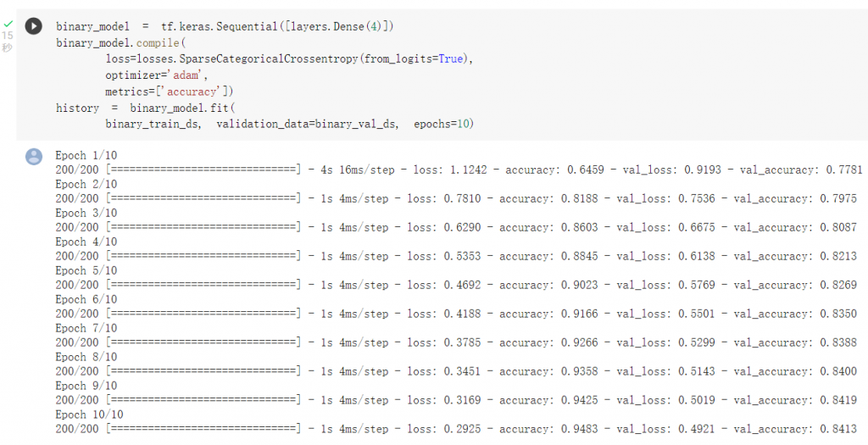The image size is (868, 445).
Task: Click the progress row with loss 0.3785
Action: tap(456, 342)
